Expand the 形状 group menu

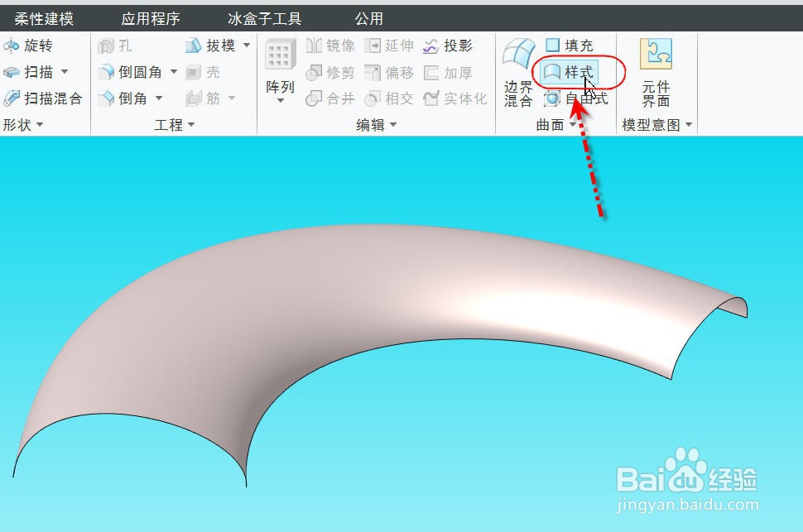tap(22, 124)
